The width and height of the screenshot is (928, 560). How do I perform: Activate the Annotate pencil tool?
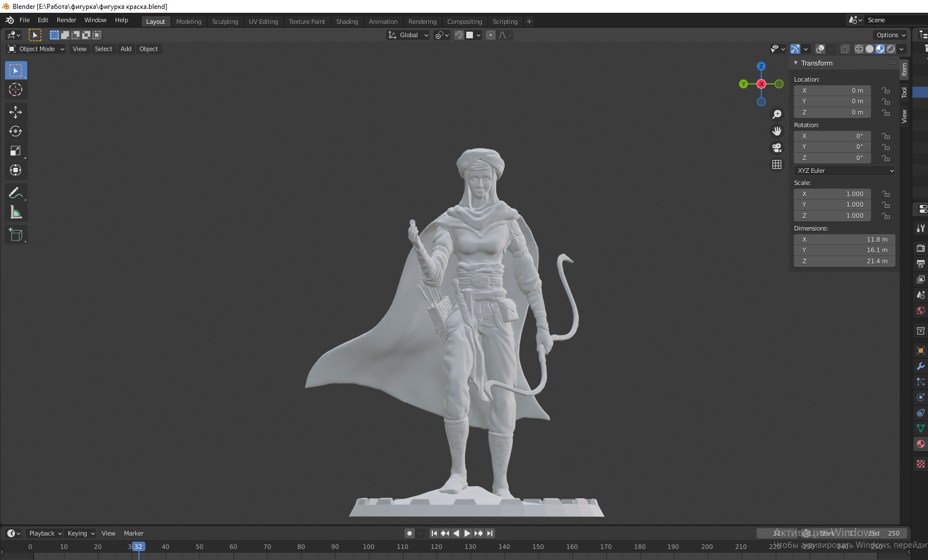tap(16, 193)
